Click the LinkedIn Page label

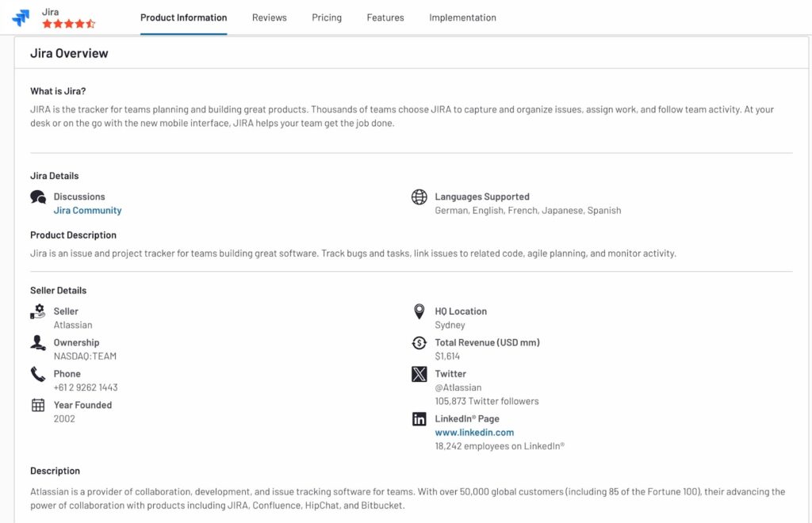coord(467,418)
